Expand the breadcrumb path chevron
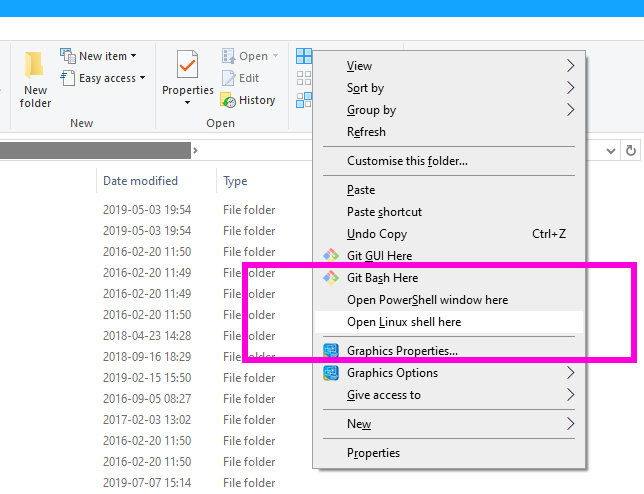Viewport: 644px width, 494px height. (196, 150)
